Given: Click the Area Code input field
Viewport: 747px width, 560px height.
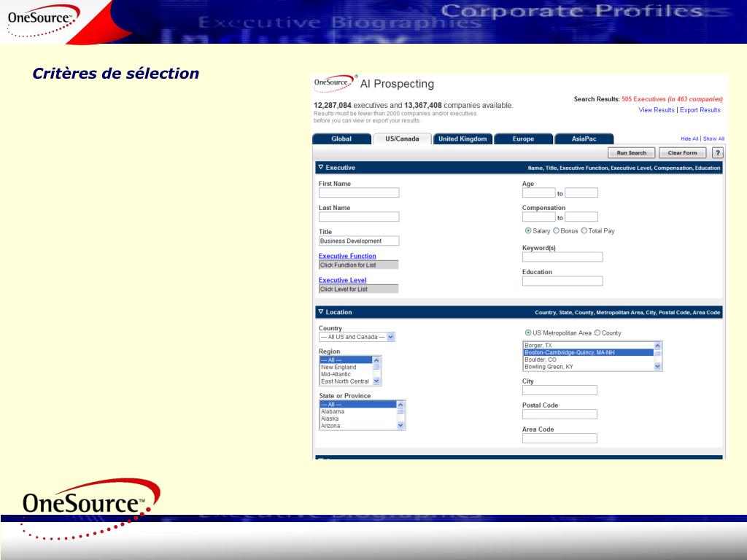Looking at the screenshot, I should click(x=560, y=438).
